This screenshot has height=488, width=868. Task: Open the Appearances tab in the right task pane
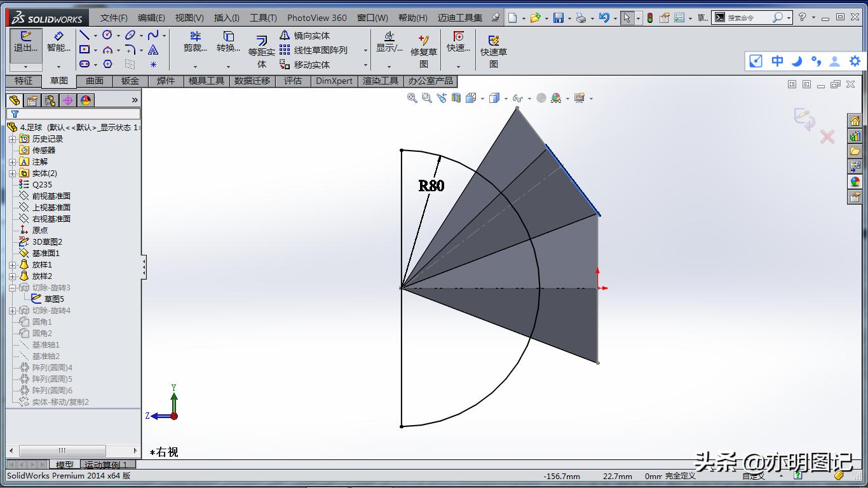coord(855,182)
